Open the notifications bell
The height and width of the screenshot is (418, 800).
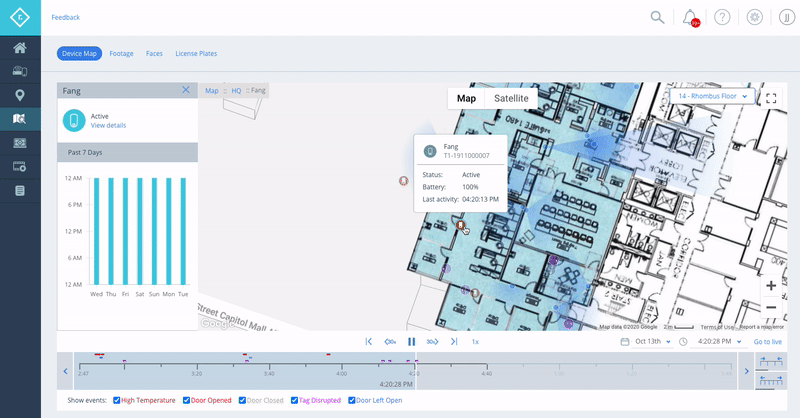690,17
